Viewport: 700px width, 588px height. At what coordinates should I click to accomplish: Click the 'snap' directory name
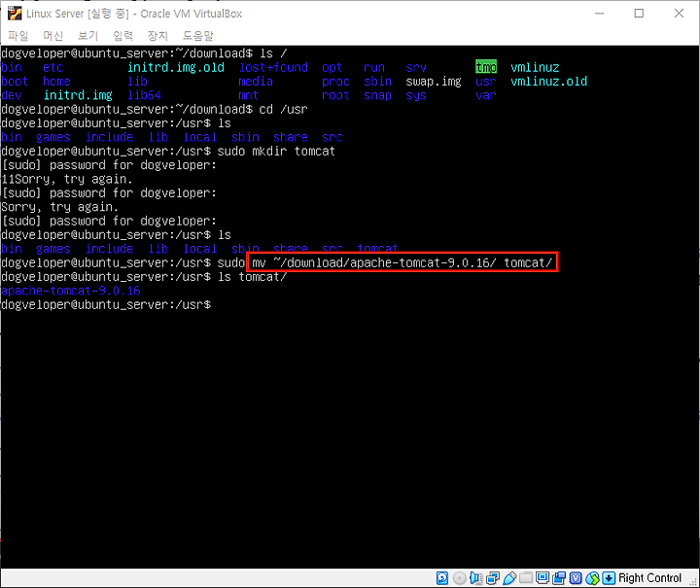click(377, 95)
